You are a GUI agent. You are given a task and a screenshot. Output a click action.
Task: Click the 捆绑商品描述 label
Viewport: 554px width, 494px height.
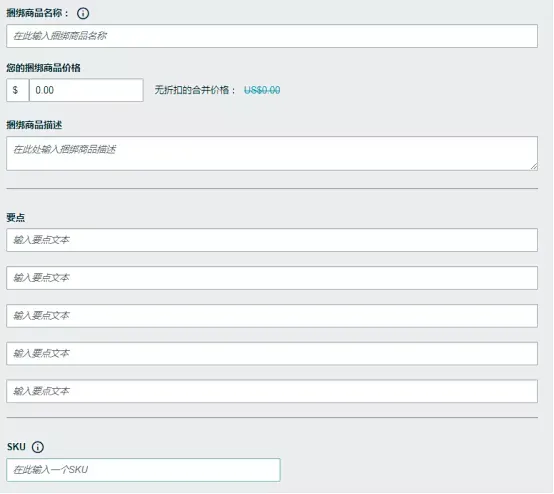point(34,125)
